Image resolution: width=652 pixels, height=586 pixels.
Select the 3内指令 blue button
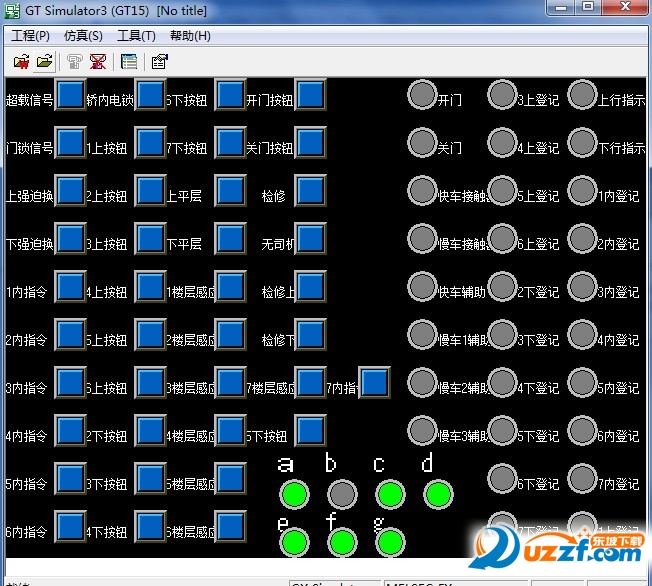point(70,383)
